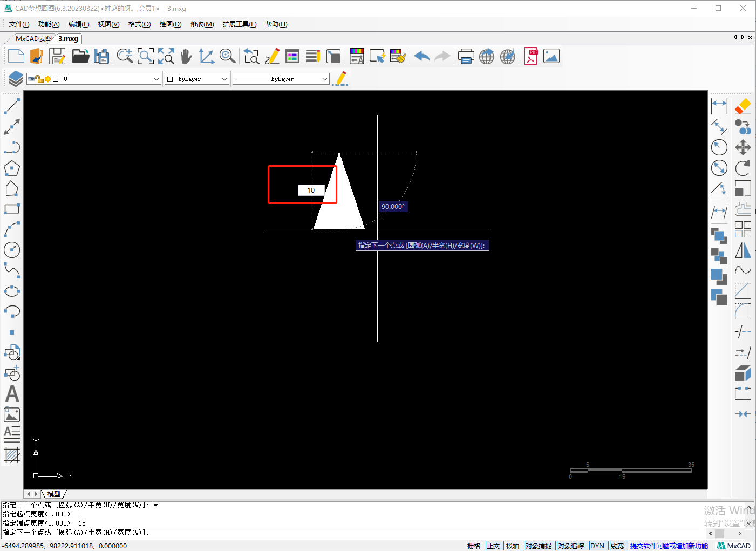Click the Pan hand tool
Viewport: 756px width, 551px height.
pyautogui.click(x=186, y=56)
